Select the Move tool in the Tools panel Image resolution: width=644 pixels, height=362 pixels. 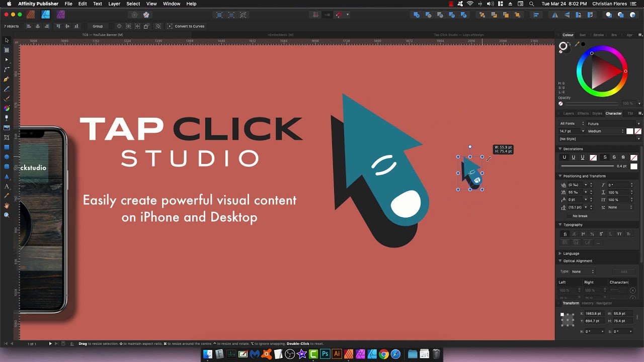tap(7, 40)
